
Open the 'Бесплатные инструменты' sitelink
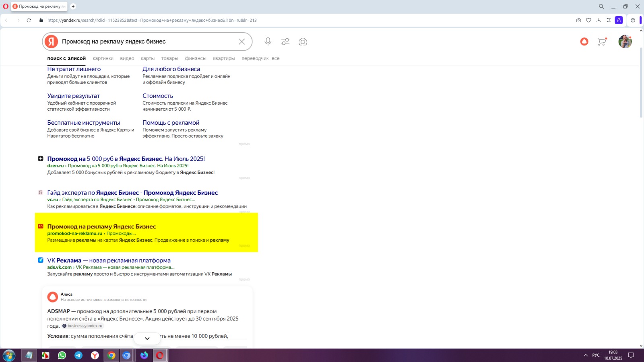coord(84,123)
